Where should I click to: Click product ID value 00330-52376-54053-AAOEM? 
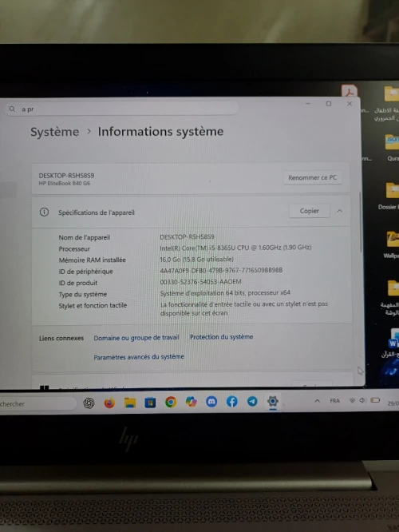pyautogui.click(x=200, y=282)
